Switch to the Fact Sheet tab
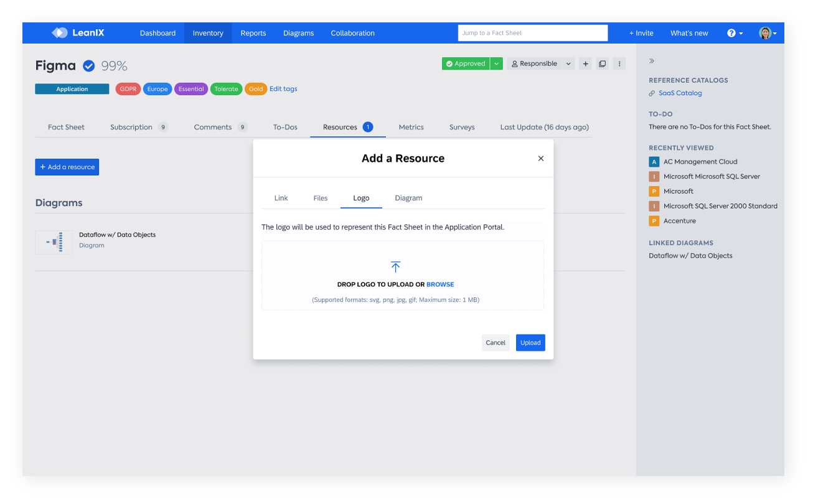Image resolution: width=813 pixels, height=504 pixels. tap(66, 127)
